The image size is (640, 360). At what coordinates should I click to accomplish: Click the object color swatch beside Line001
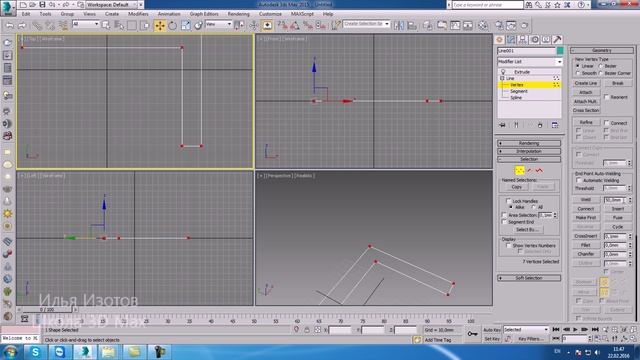560,51
